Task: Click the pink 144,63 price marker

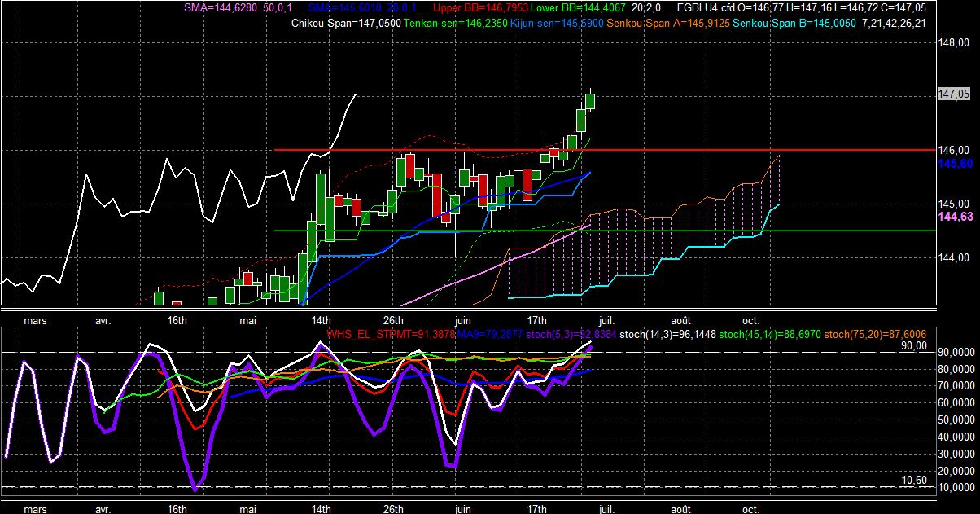Action: click(954, 217)
